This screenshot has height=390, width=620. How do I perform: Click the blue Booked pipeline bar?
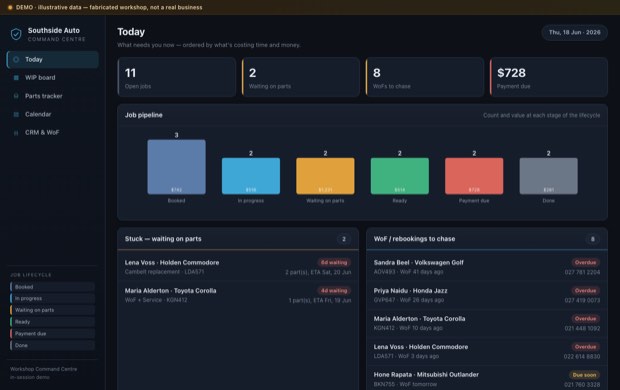[x=176, y=167]
